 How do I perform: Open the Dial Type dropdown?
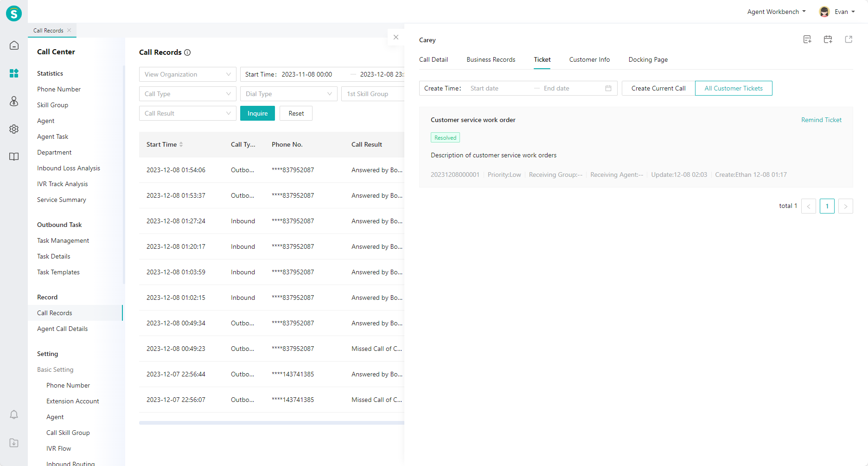coord(289,94)
